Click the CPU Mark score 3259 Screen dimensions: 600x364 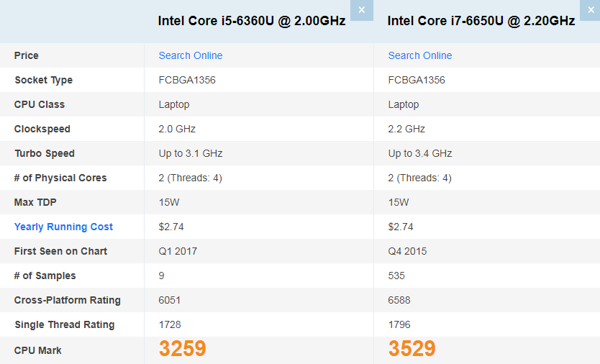pos(183,349)
